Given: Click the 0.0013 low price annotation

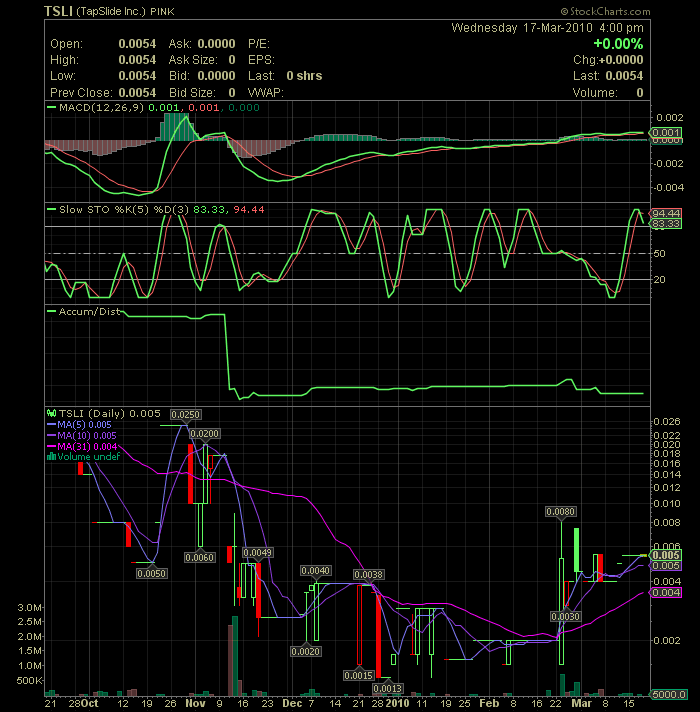Looking at the screenshot, I should [x=388, y=688].
